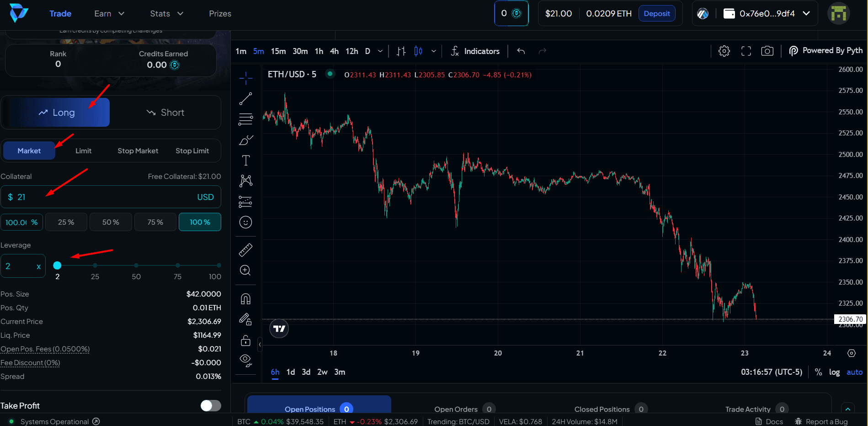Select the candles chart style icon
This screenshot has width=868, height=426.
(x=418, y=51)
